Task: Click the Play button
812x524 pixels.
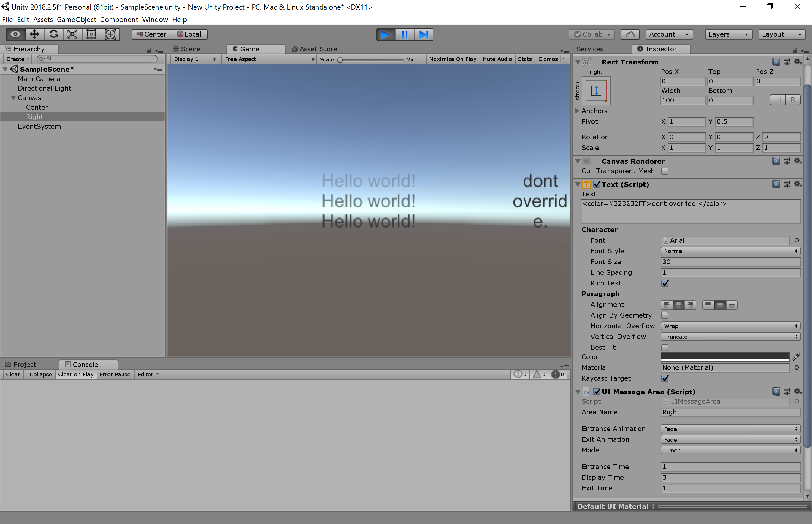Action: pos(386,34)
